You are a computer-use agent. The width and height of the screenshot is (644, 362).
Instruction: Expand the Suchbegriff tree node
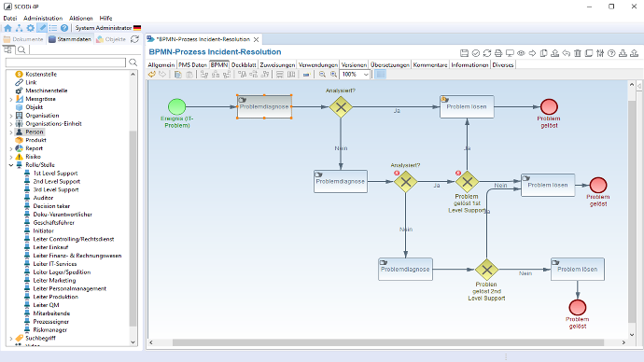(x=11, y=338)
